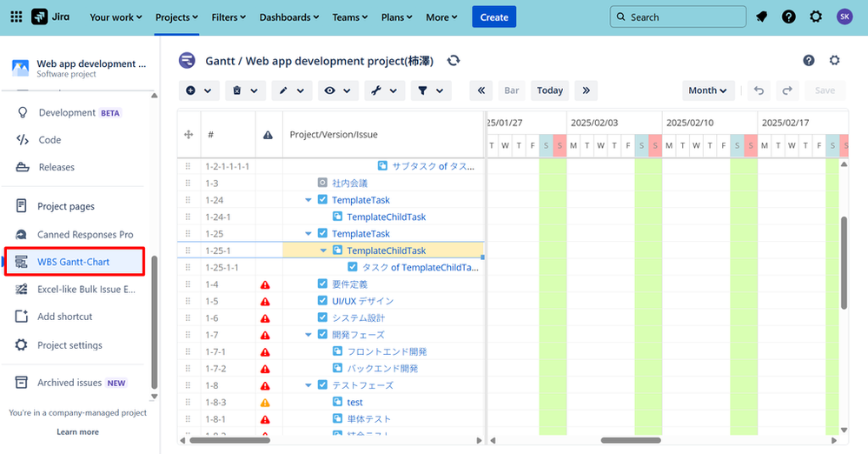Open WBS Gantt-Chart in sidebar
Image resolution: width=868 pixels, height=454 pixels.
pos(75,262)
